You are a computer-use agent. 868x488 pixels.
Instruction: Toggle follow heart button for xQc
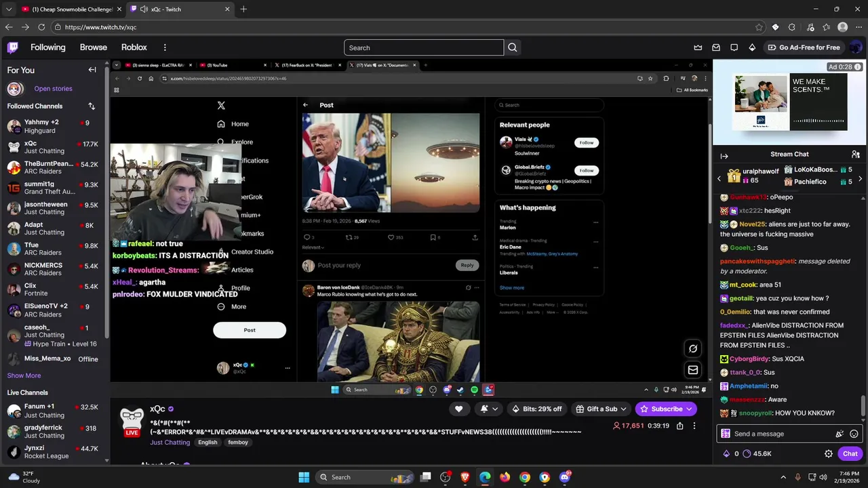point(458,409)
